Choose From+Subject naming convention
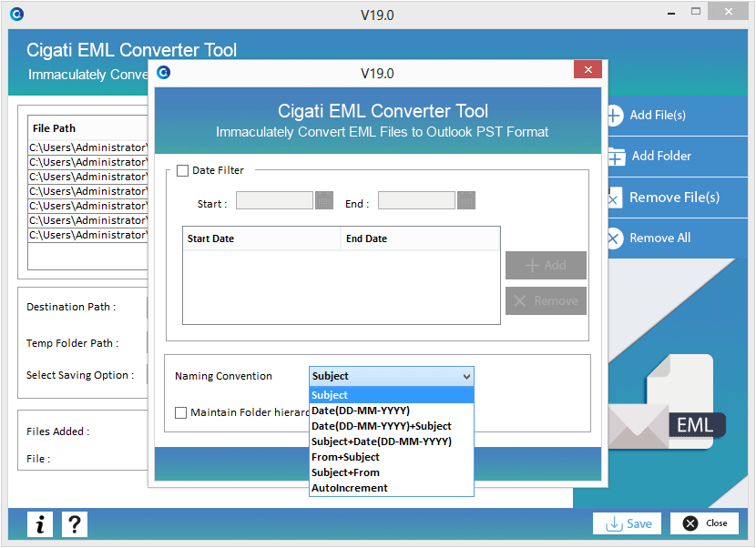This screenshot has height=548, width=756. pyautogui.click(x=391, y=457)
